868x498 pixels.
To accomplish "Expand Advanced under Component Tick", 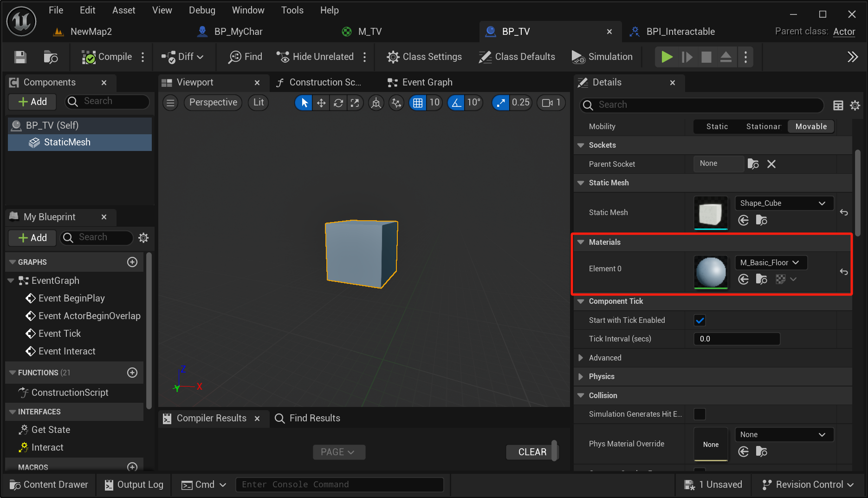I will [x=581, y=358].
